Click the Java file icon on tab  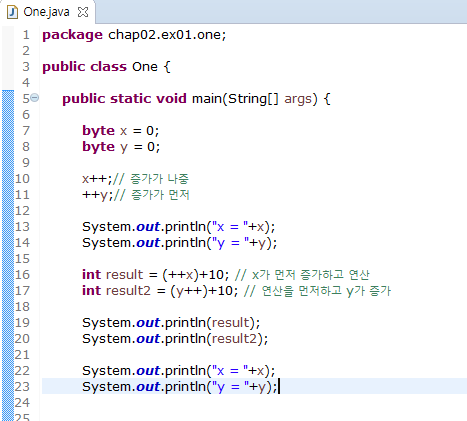[x=13, y=12]
